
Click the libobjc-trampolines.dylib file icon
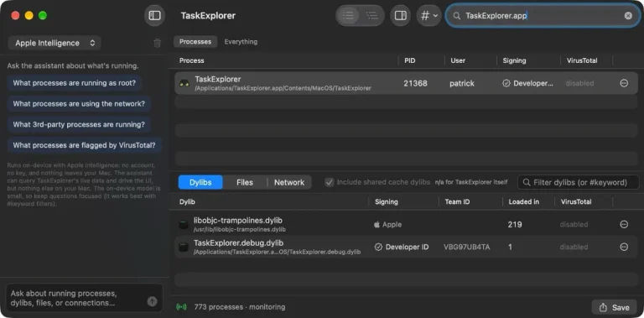point(184,225)
